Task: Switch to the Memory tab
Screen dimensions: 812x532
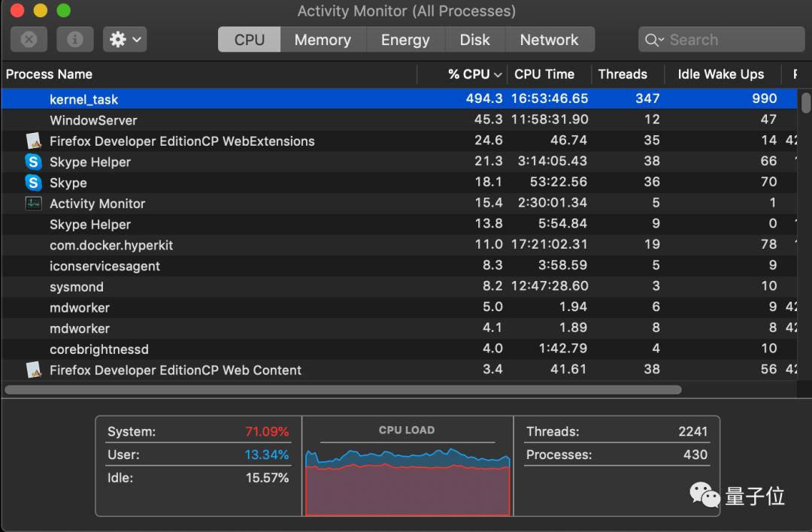Action: click(323, 40)
